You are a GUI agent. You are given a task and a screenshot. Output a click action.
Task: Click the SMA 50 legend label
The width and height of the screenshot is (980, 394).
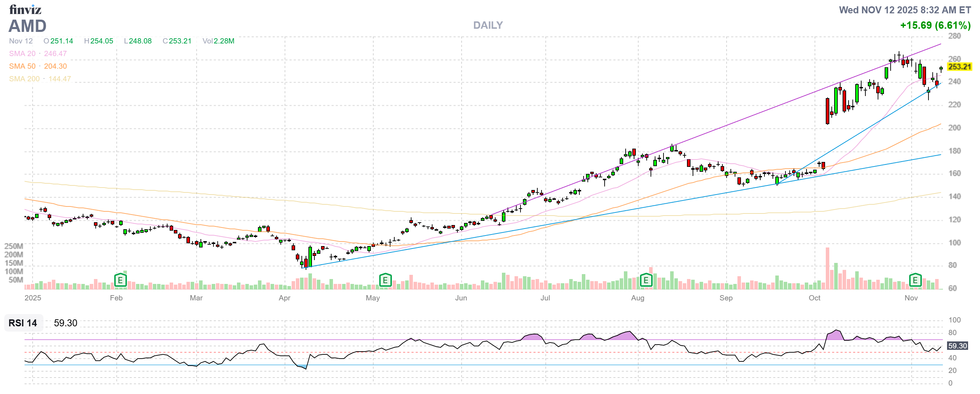[22, 66]
